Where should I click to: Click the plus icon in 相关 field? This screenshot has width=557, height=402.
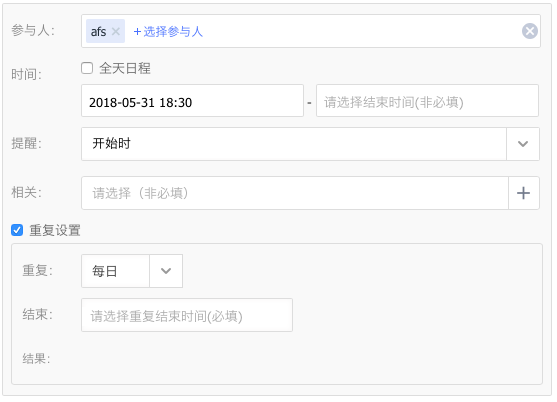tap(523, 193)
